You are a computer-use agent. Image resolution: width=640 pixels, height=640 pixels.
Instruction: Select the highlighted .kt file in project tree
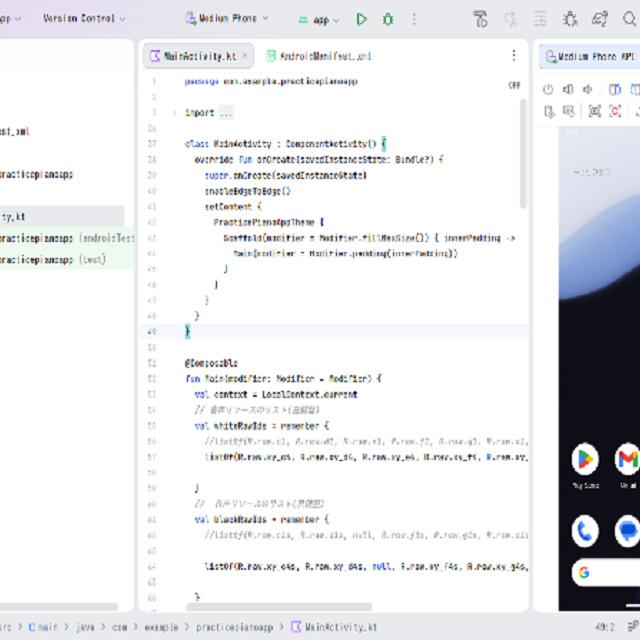(x=62, y=217)
